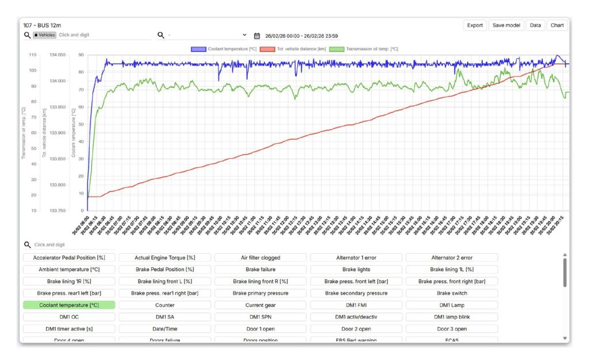The height and width of the screenshot is (364, 589).
Task: Select Brake lining front R [%] parameter
Action: [x=261, y=281]
